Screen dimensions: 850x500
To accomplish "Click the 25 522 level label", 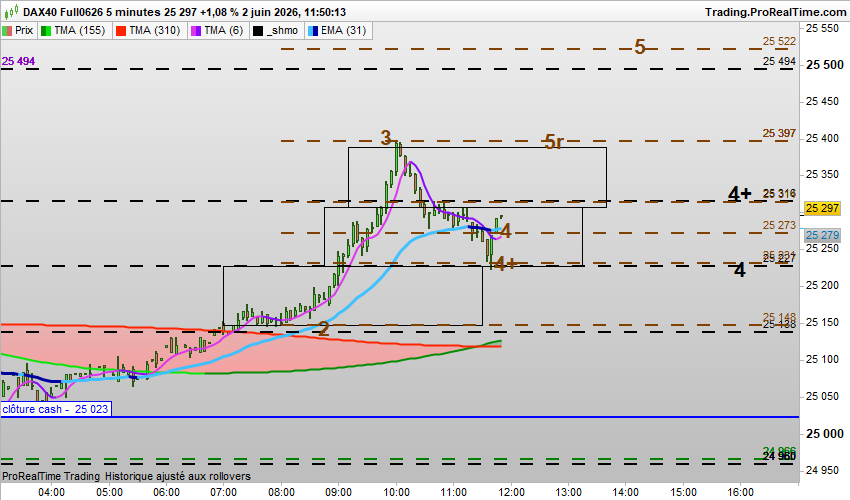I will point(779,41).
